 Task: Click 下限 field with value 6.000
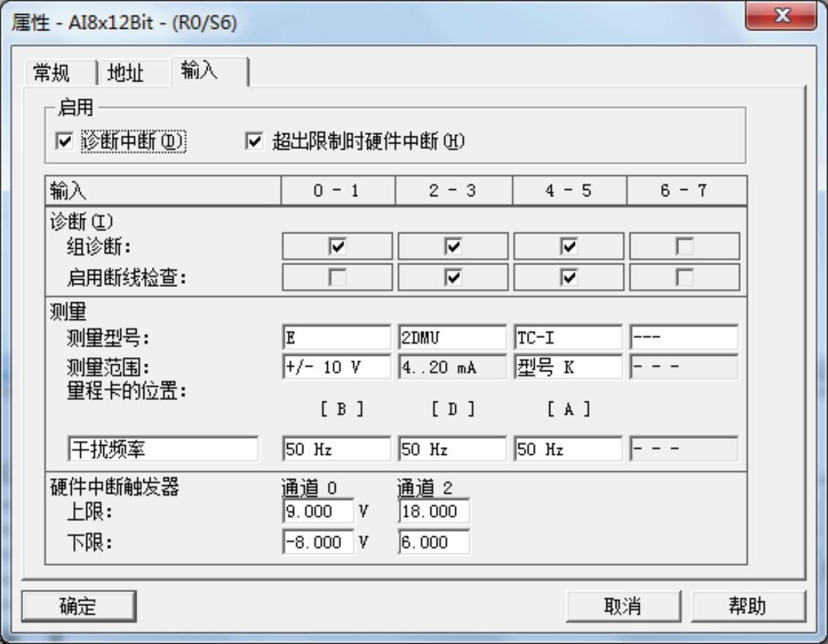click(x=433, y=542)
